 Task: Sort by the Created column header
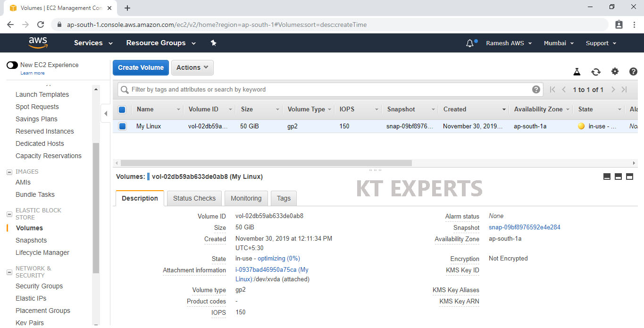pyautogui.click(x=473, y=109)
